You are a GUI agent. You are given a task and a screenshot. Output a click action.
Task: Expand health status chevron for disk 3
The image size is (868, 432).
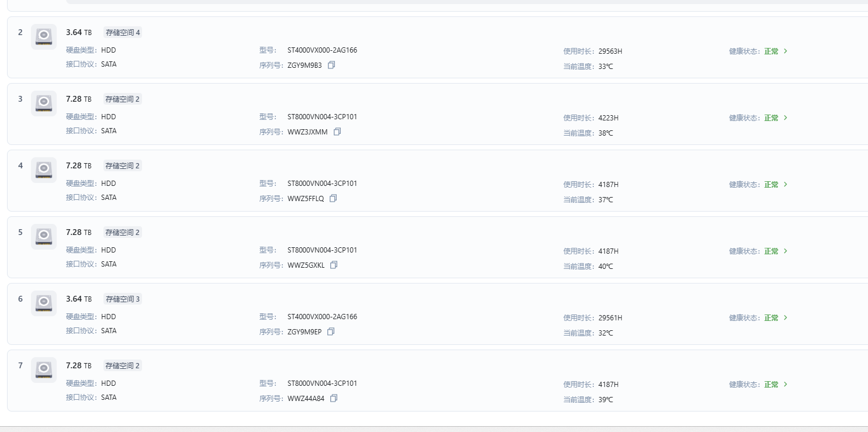point(785,117)
